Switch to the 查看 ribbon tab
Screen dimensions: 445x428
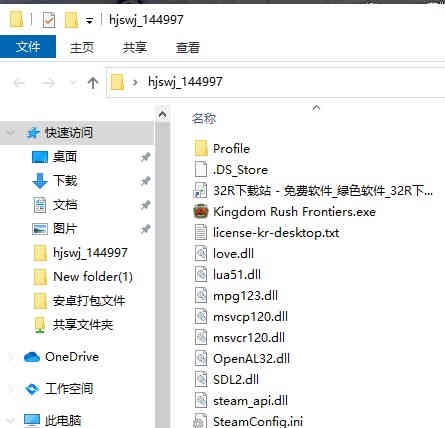click(188, 47)
